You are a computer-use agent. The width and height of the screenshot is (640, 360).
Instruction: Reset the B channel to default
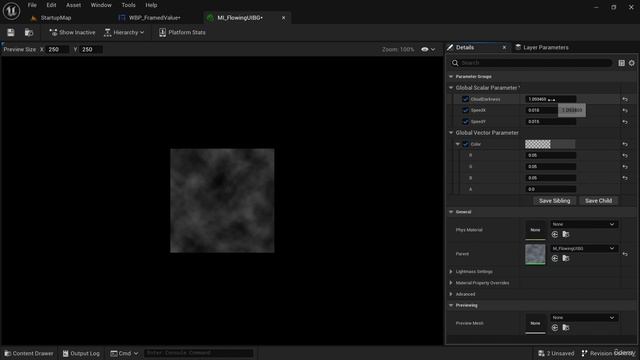[x=625, y=178]
